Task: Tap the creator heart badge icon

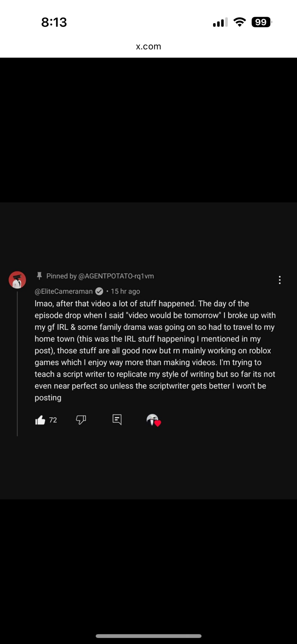Action: coord(153,420)
